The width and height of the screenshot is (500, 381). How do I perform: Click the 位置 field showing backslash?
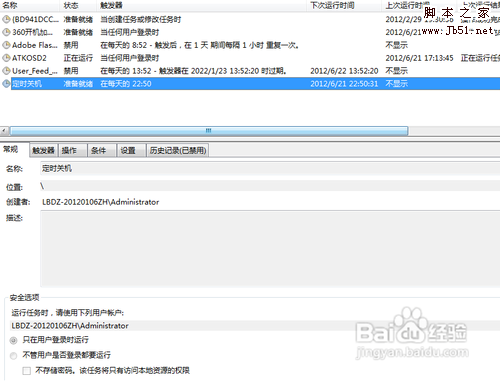coord(270,186)
